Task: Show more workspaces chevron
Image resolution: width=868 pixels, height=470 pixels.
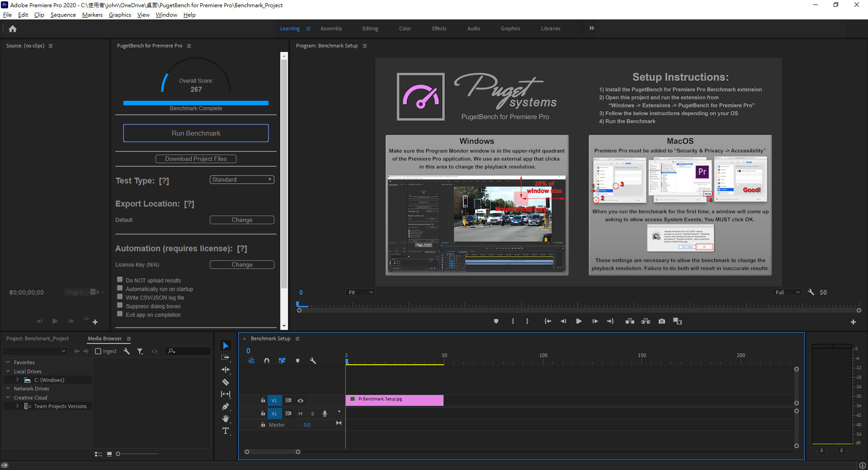Action: pyautogui.click(x=591, y=28)
